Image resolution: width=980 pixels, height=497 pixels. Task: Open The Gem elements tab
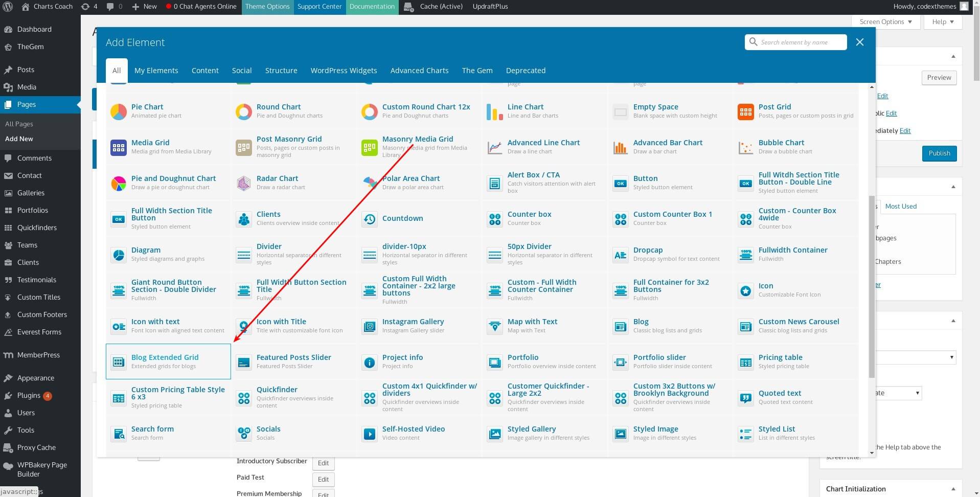477,71
